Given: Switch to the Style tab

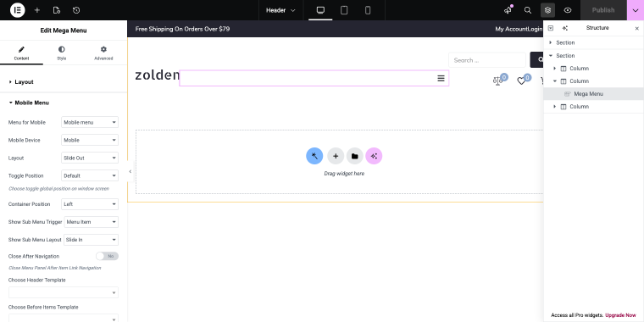Looking at the screenshot, I should pyautogui.click(x=62, y=53).
